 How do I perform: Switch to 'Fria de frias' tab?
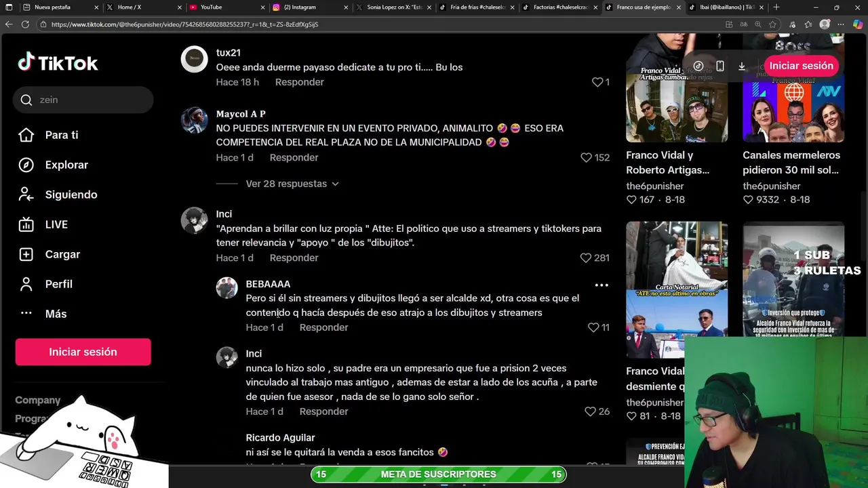477,7
